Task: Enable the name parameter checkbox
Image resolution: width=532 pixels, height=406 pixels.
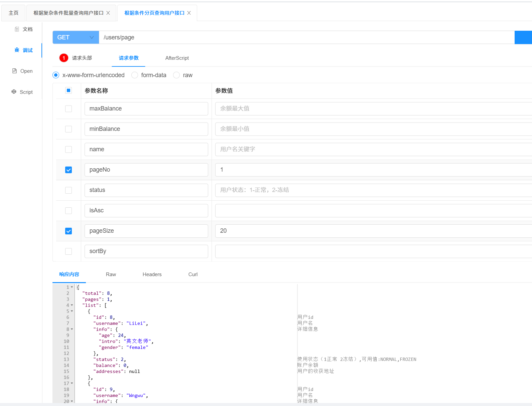Action: (69, 150)
